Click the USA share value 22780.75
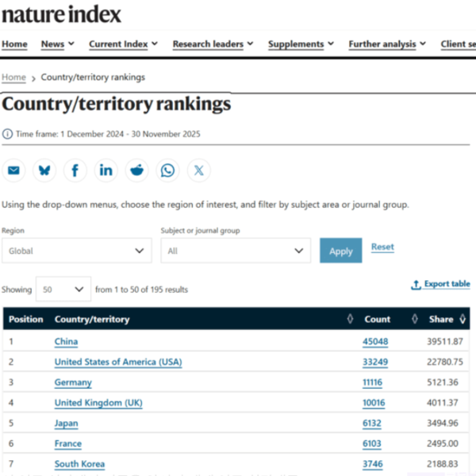This screenshot has width=476, height=476. (x=445, y=362)
